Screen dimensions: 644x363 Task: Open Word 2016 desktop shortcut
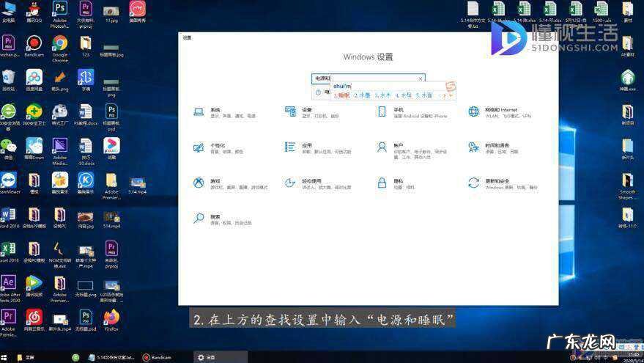point(9,218)
